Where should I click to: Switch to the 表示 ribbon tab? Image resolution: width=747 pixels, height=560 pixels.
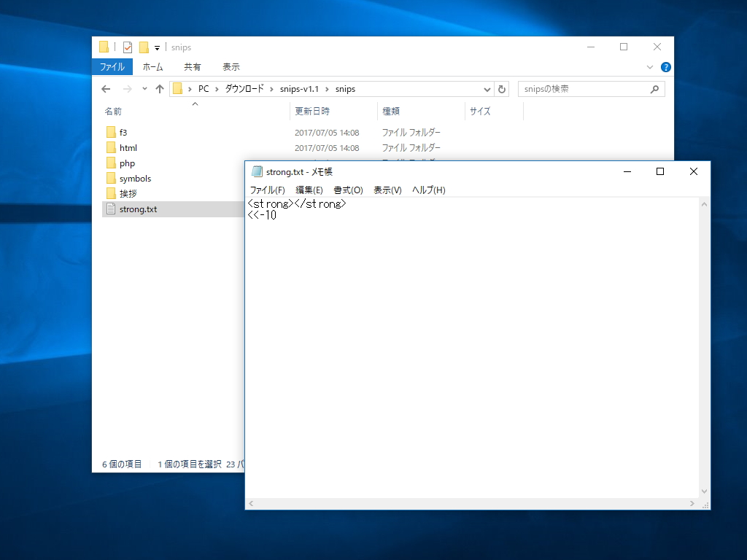point(231,66)
